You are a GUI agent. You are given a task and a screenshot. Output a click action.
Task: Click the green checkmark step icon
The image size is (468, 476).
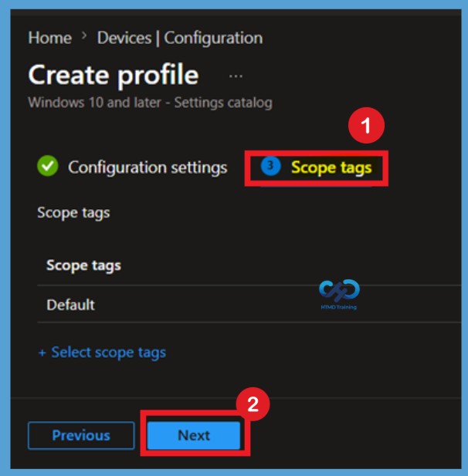(x=48, y=166)
